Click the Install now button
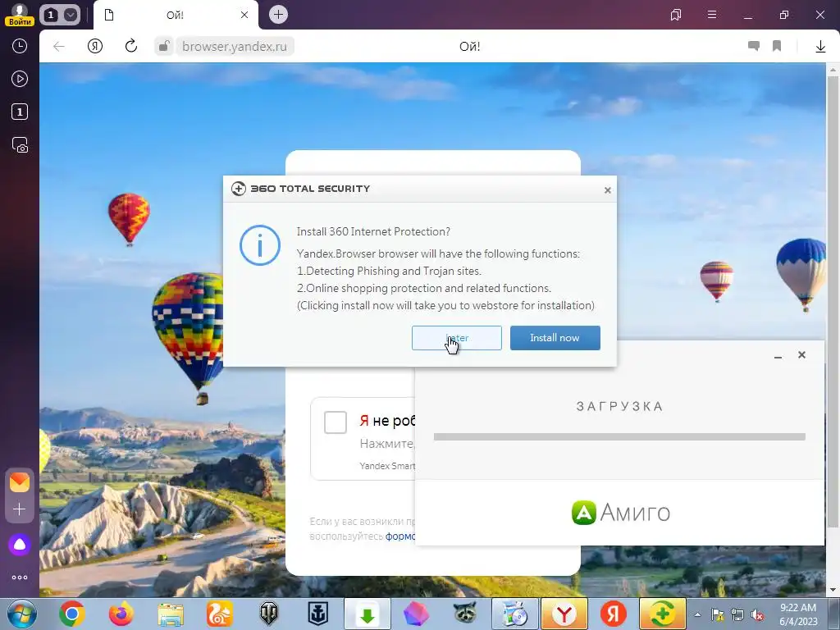This screenshot has height=630, width=840. click(555, 338)
